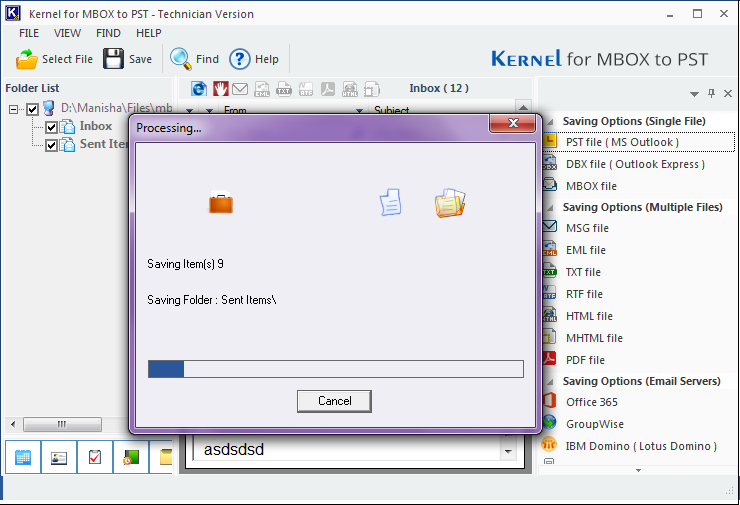Click the EML export icon in preview toolbar
This screenshot has width=740, height=505.
[x=262, y=89]
